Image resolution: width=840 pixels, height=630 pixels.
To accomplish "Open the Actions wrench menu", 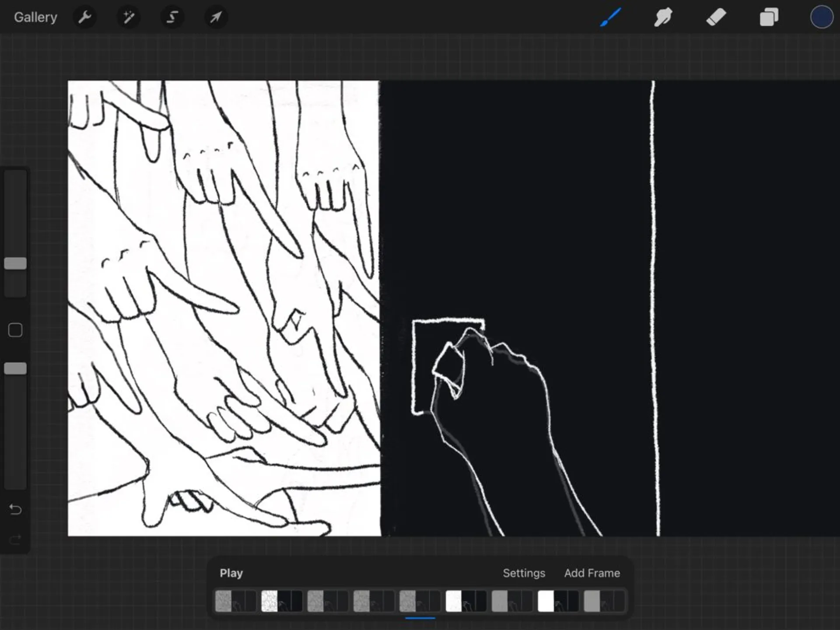I will [x=84, y=17].
